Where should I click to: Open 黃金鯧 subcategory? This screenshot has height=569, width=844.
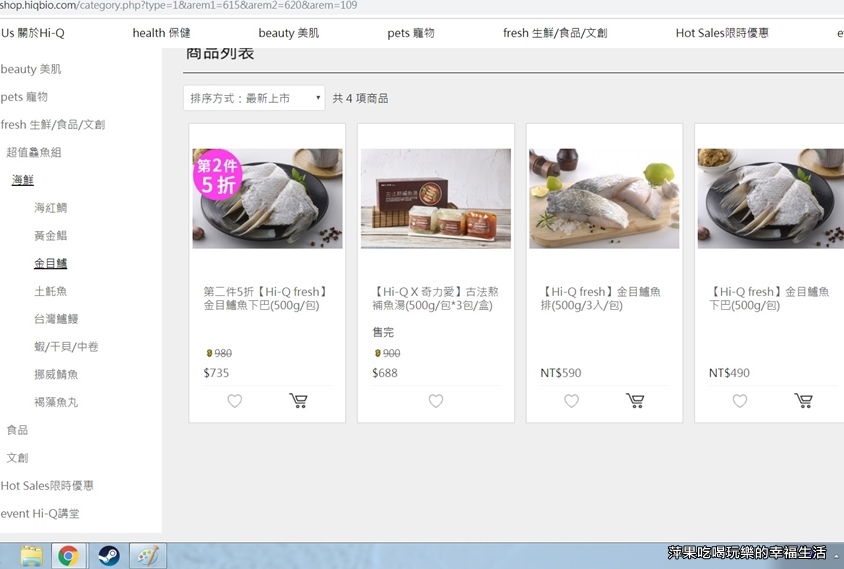[51, 235]
